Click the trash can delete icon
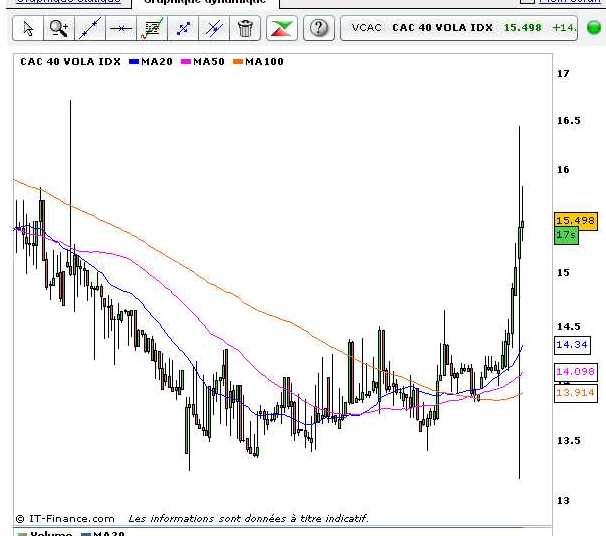Image resolution: width=606 pixels, height=536 pixels. coord(245,28)
